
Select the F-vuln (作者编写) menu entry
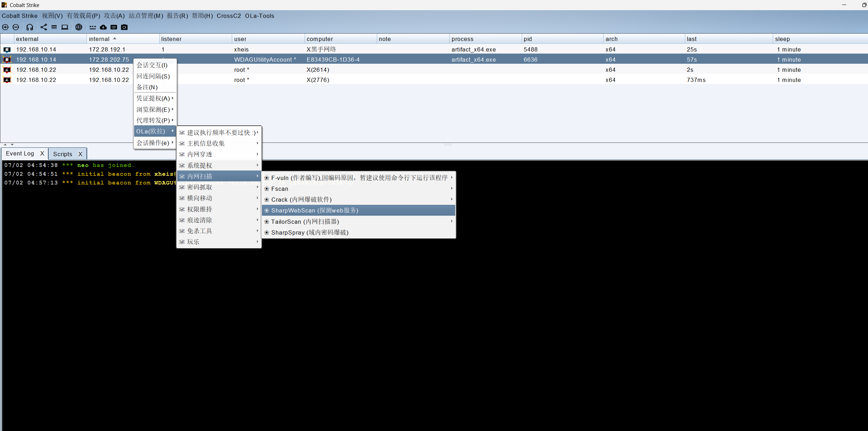pos(359,178)
